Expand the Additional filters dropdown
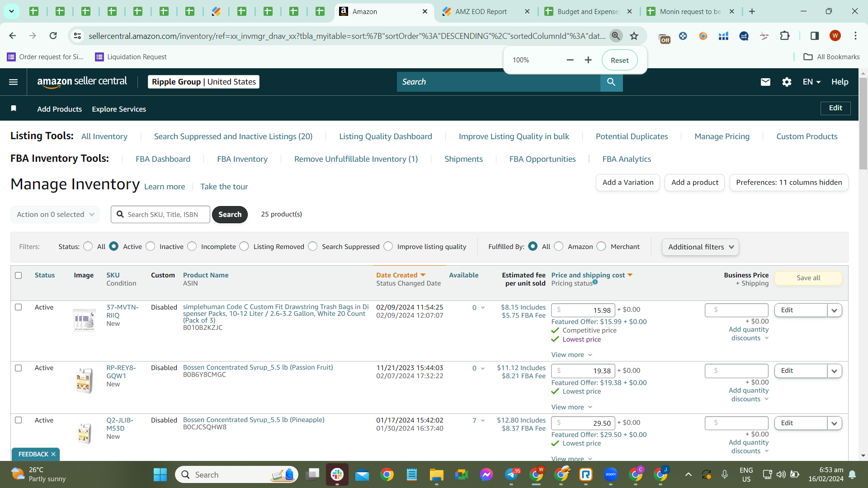Screen dimensions: 868x488 coord(700,247)
